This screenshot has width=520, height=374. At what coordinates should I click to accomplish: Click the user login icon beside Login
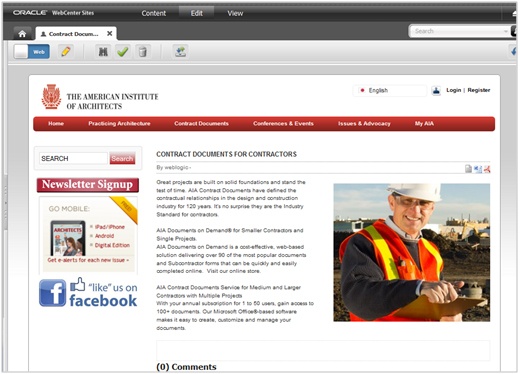(x=436, y=90)
